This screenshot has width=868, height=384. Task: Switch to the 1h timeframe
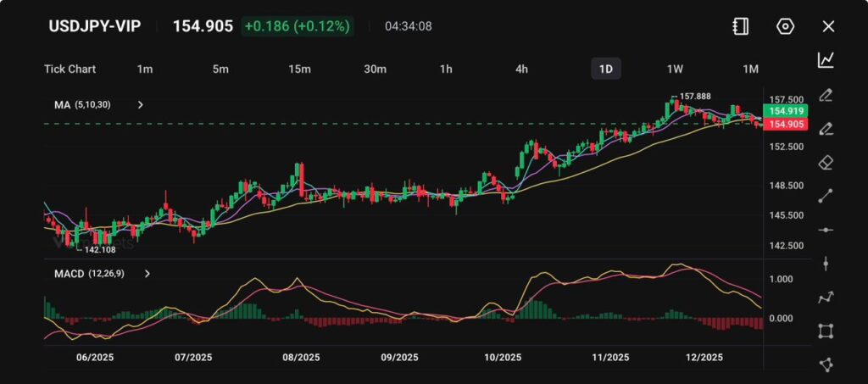coord(446,69)
